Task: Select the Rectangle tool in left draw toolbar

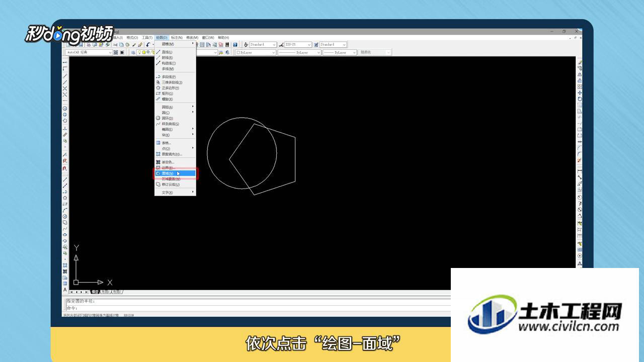Action: [65, 204]
